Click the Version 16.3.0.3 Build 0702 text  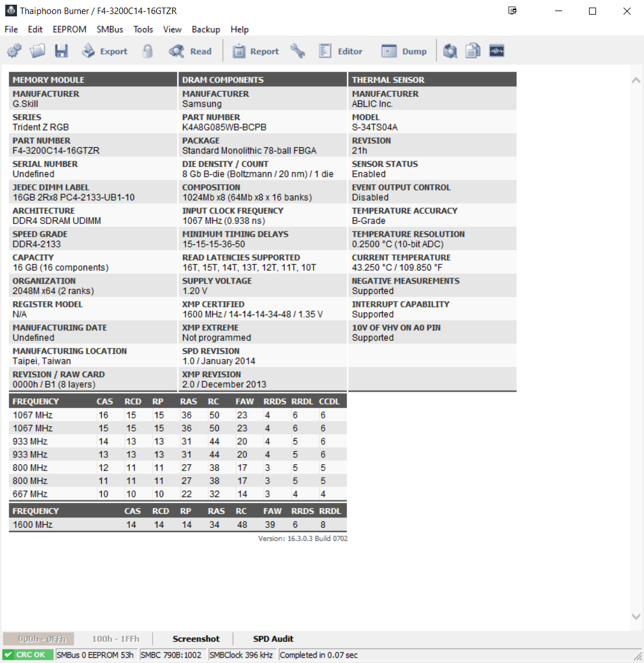tap(303, 538)
